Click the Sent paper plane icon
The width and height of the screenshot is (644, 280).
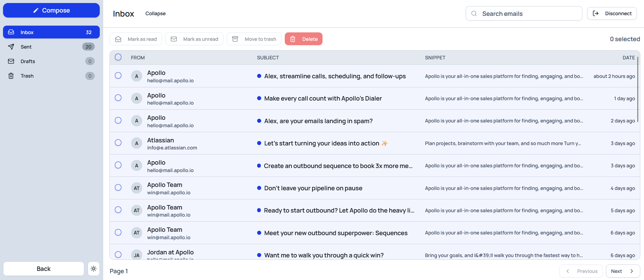coord(11,47)
